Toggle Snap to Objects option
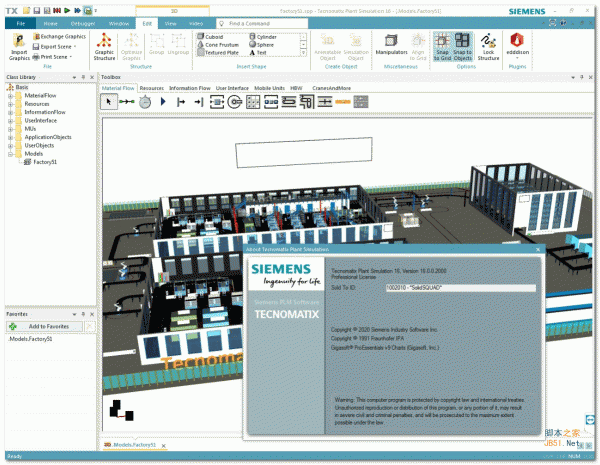Screen dimensions: 600x465 461,43
